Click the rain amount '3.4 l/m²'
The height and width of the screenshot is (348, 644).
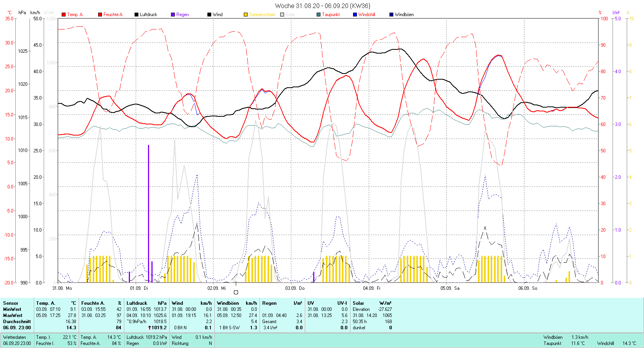coord(270,328)
